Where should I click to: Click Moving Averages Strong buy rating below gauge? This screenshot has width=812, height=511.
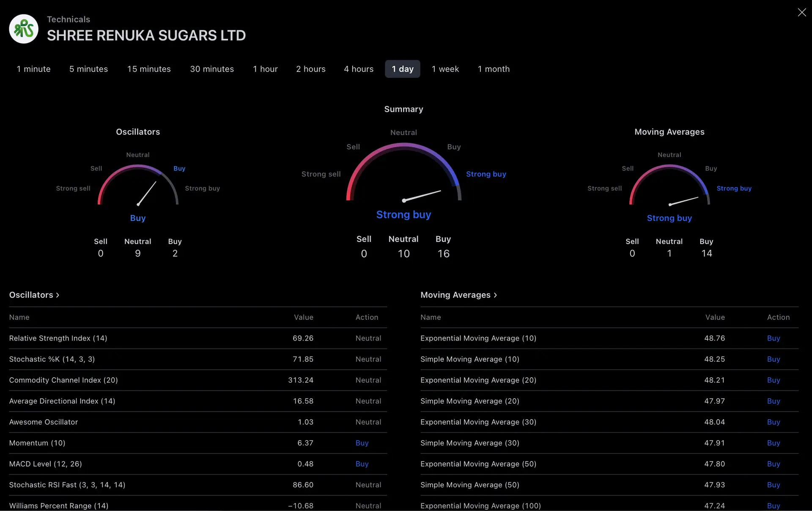coord(669,218)
